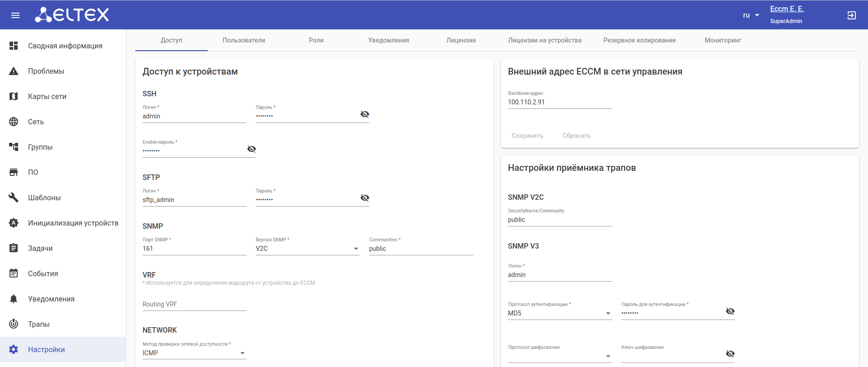Click the Карты сети map icon
Image resolution: width=868 pixels, height=367 pixels.
point(14,96)
